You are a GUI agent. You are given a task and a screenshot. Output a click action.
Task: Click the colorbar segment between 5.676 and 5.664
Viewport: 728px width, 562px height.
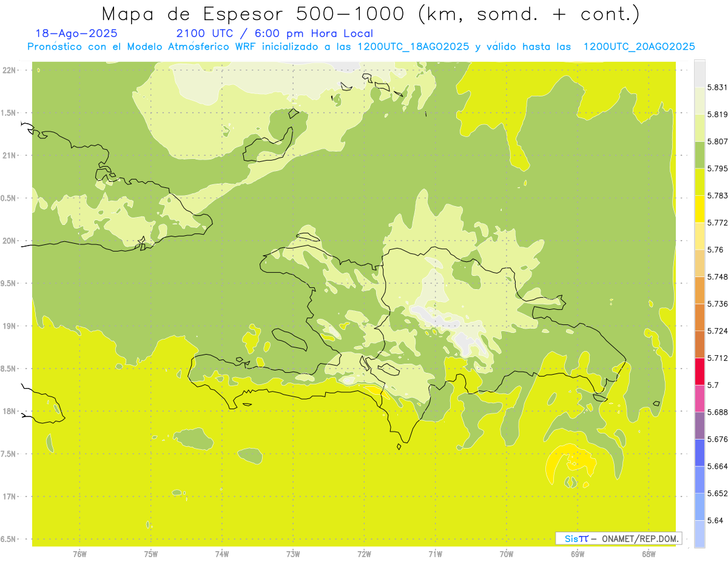coord(699,452)
